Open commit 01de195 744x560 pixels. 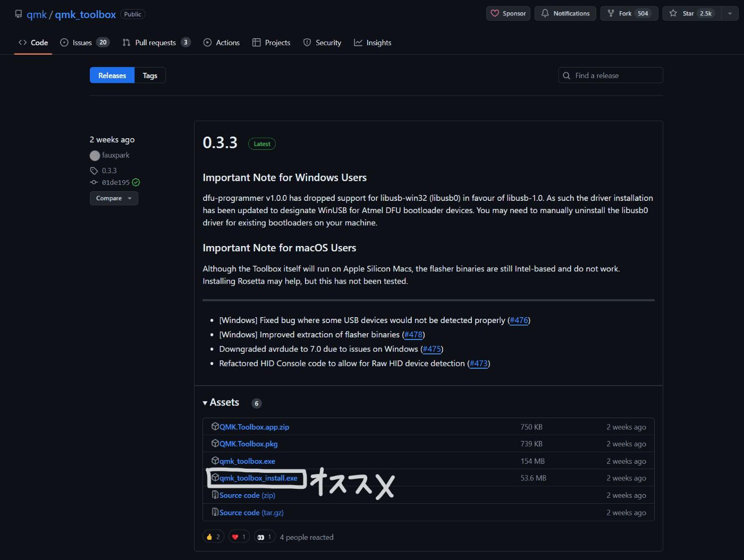[115, 182]
